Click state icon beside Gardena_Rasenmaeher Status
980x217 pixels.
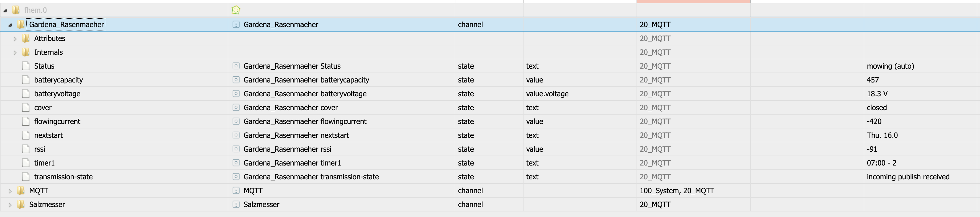pos(236,66)
